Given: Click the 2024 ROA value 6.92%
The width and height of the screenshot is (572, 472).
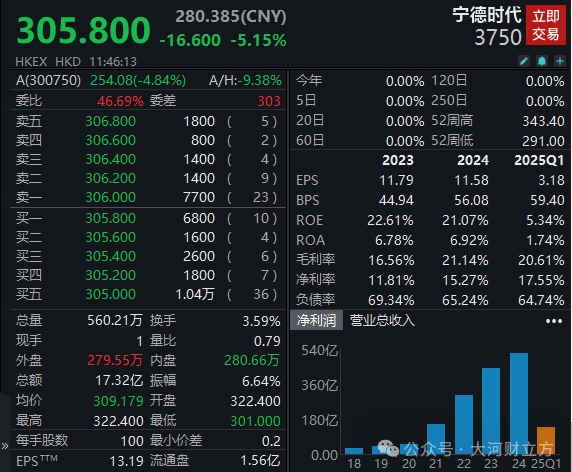Looking at the screenshot, I should 469,240.
